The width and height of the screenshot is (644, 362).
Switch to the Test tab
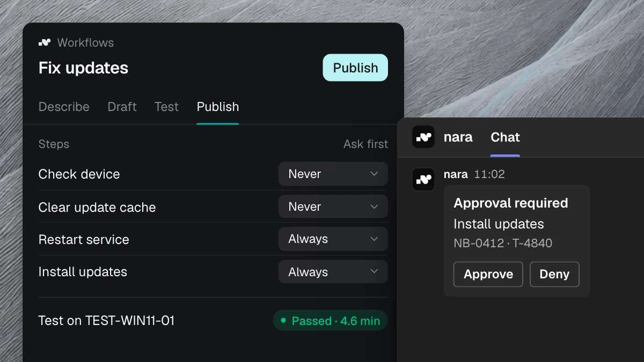tap(166, 107)
